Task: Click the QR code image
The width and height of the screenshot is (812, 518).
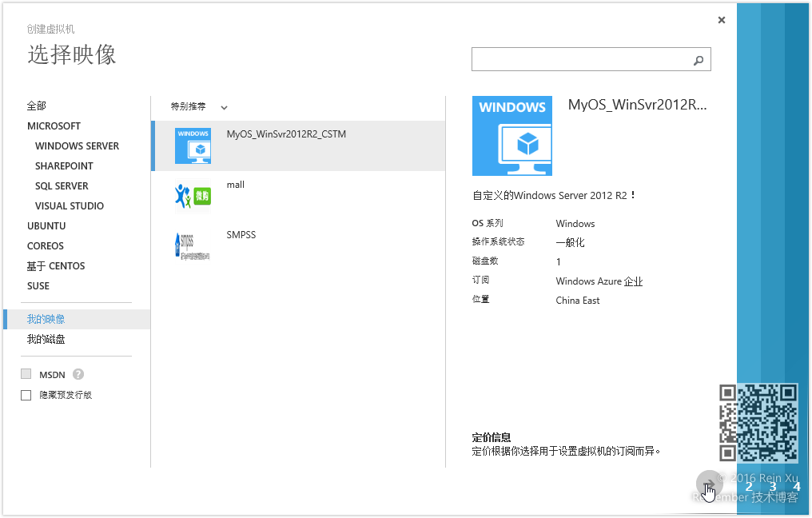Action: (758, 423)
